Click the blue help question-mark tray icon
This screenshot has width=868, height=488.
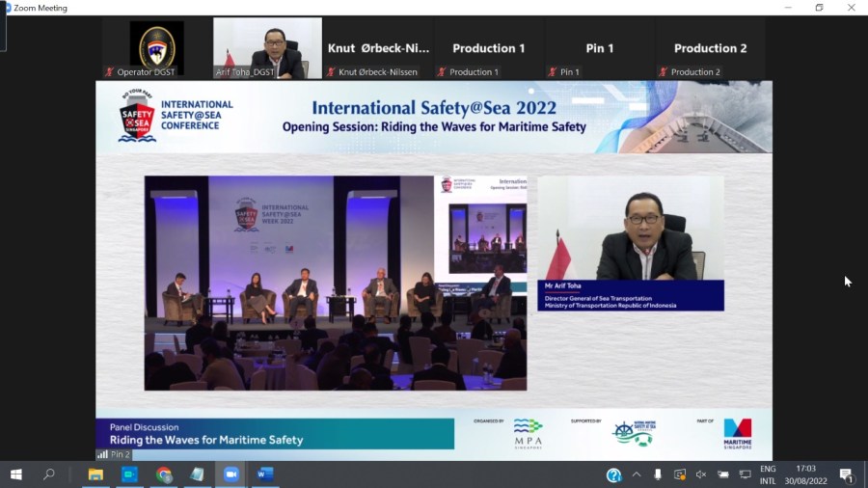(613, 474)
